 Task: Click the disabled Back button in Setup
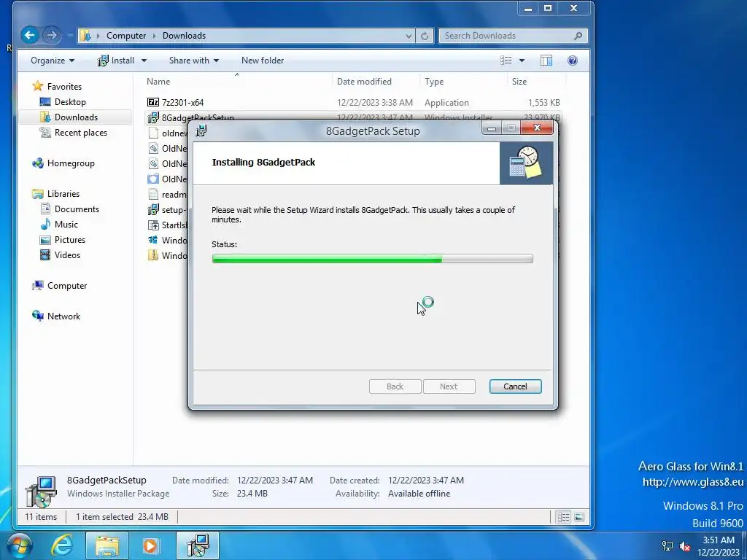(x=395, y=386)
